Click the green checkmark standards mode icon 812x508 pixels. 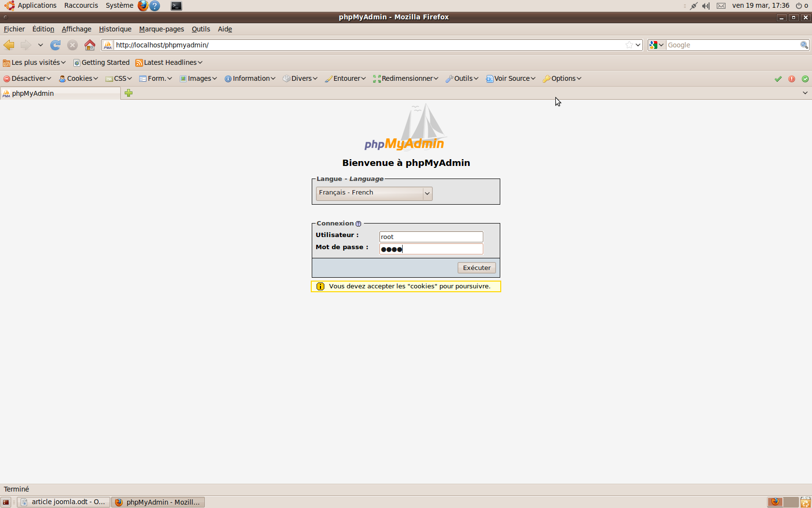(x=778, y=79)
